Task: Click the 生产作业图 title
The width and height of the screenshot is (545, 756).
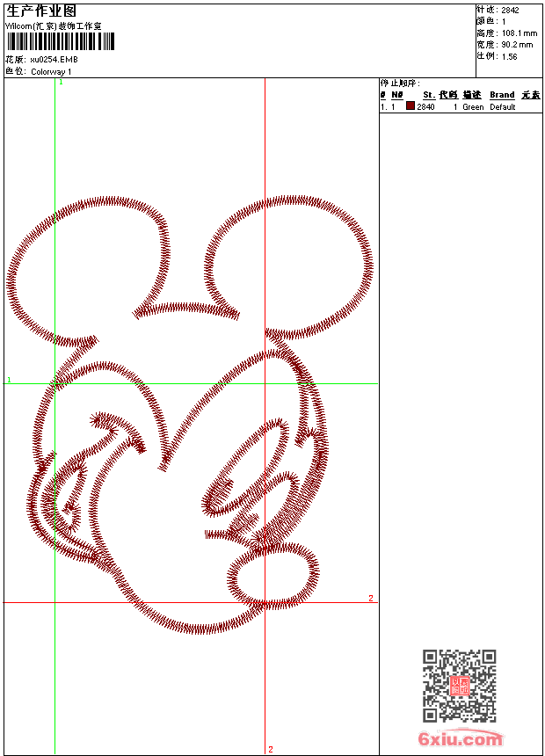Action: (x=41, y=11)
